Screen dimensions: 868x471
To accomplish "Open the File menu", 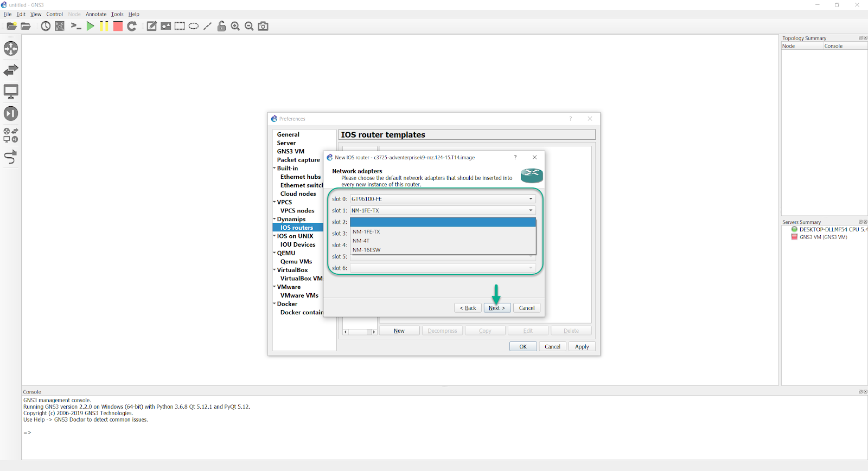I will click(x=8, y=14).
